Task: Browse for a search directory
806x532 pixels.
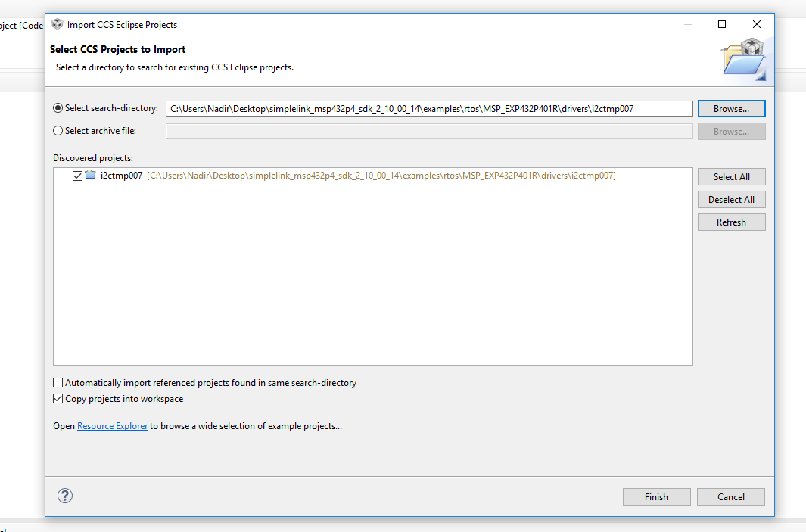Action: point(731,108)
